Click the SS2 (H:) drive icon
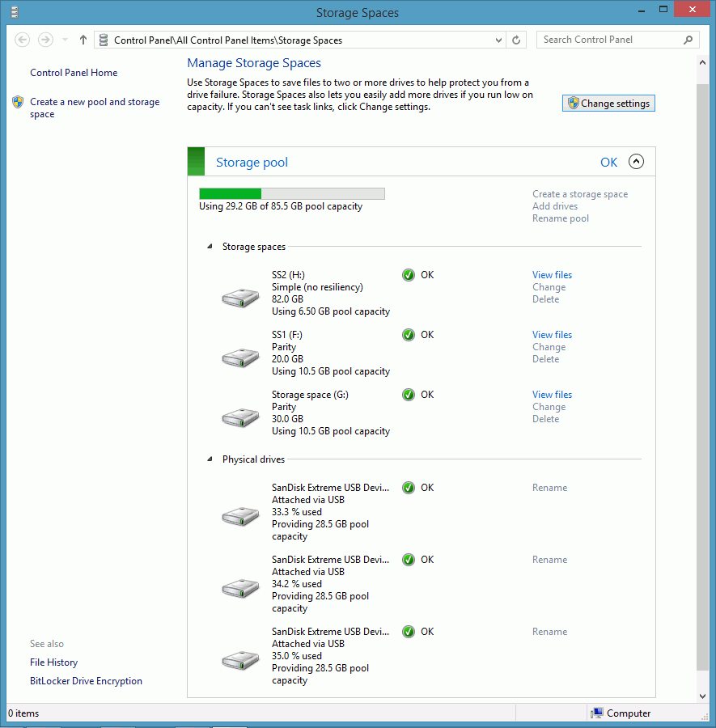Screen dimensions: 716x728 [240, 298]
